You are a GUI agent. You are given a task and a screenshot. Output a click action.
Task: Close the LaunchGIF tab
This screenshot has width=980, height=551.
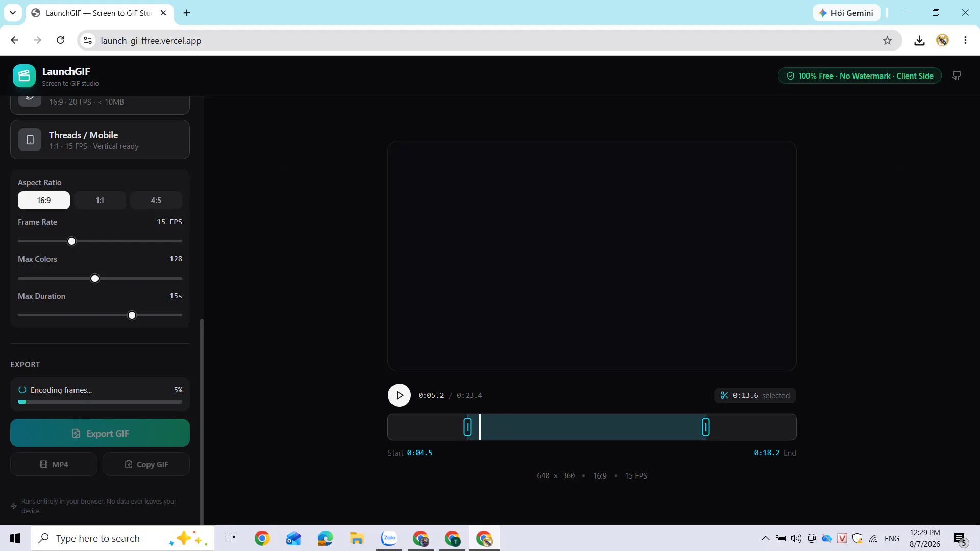(x=163, y=13)
